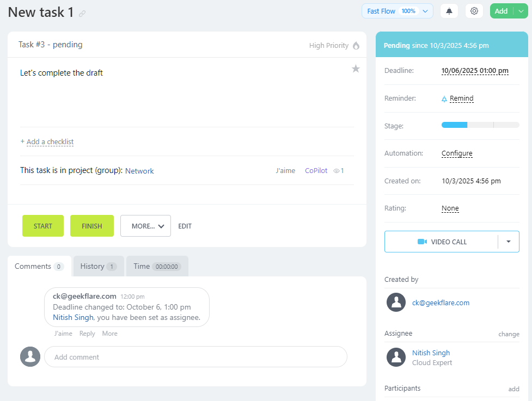Open settings using the gear icon

[x=474, y=10]
